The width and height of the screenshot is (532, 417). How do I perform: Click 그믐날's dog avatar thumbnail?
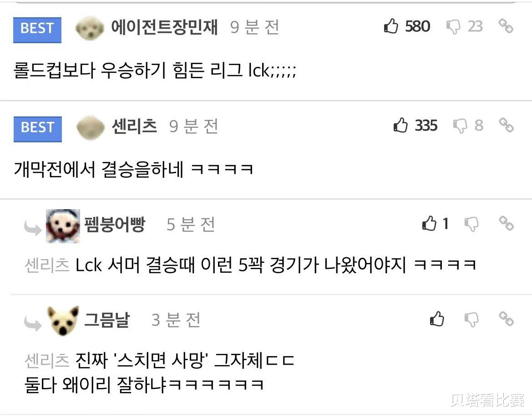63,321
